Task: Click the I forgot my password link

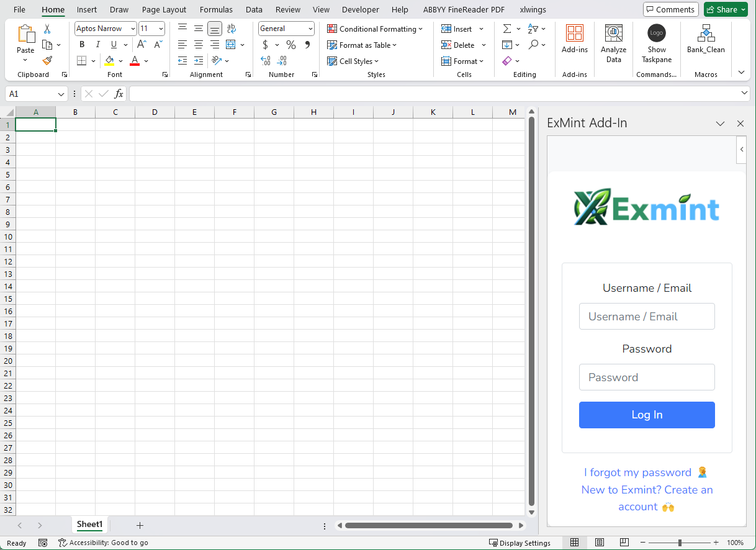Action: click(x=637, y=472)
